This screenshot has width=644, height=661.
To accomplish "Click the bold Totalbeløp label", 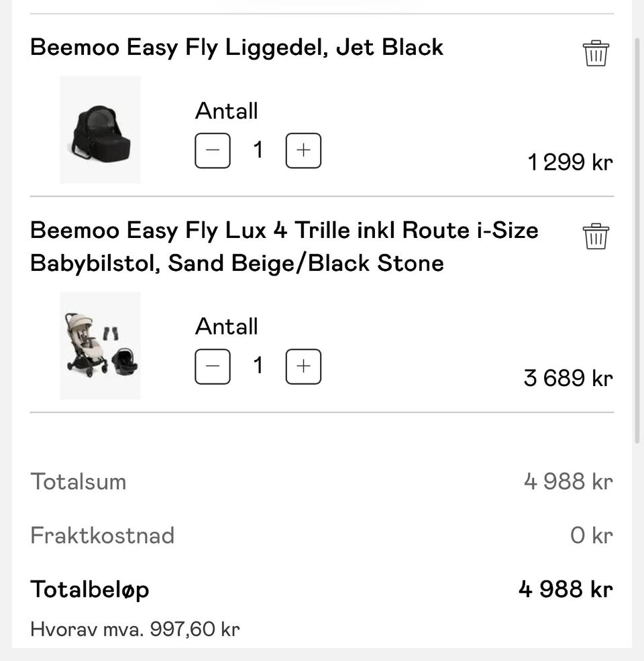I will pyautogui.click(x=89, y=589).
